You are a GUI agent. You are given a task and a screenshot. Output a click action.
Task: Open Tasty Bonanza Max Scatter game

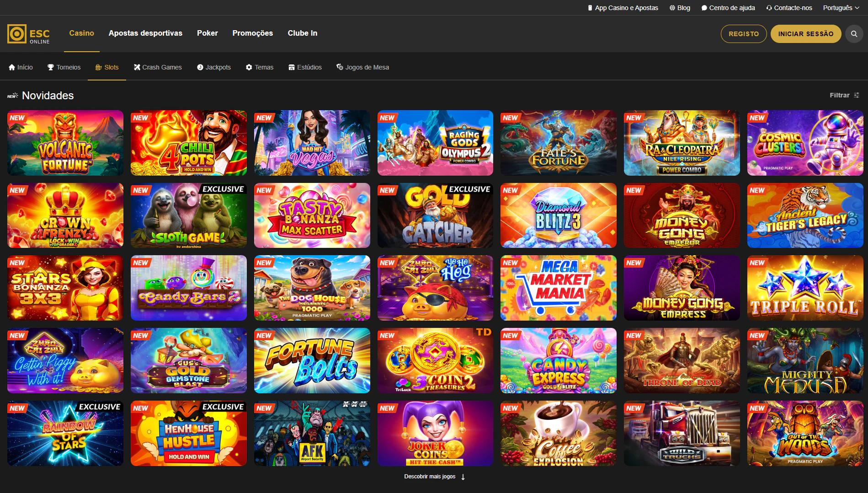click(x=312, y=215)
